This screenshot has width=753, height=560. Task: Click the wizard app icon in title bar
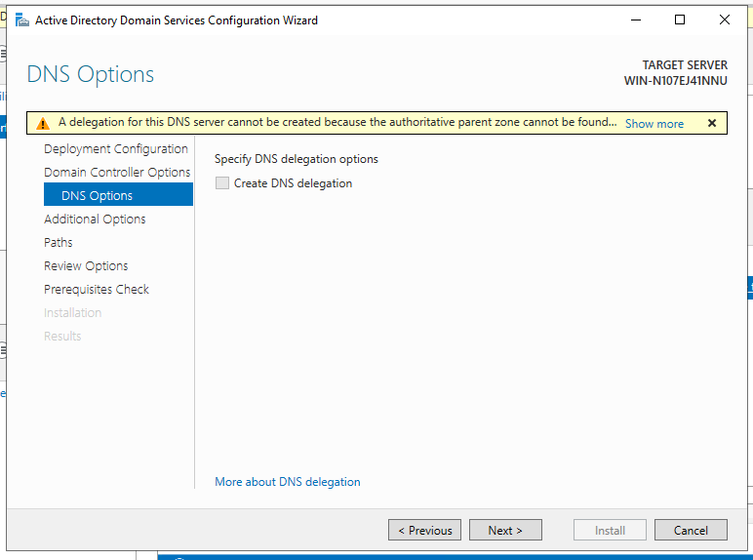[21, 20]
